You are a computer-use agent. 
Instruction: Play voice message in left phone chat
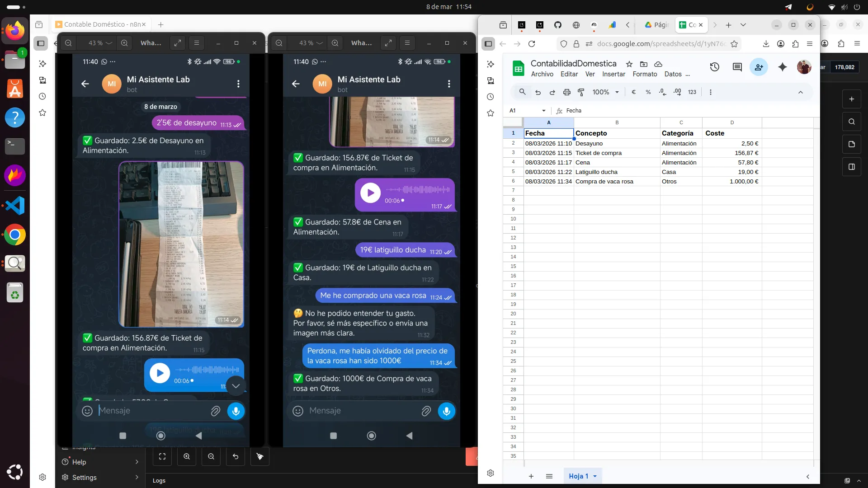coord(160,373)
